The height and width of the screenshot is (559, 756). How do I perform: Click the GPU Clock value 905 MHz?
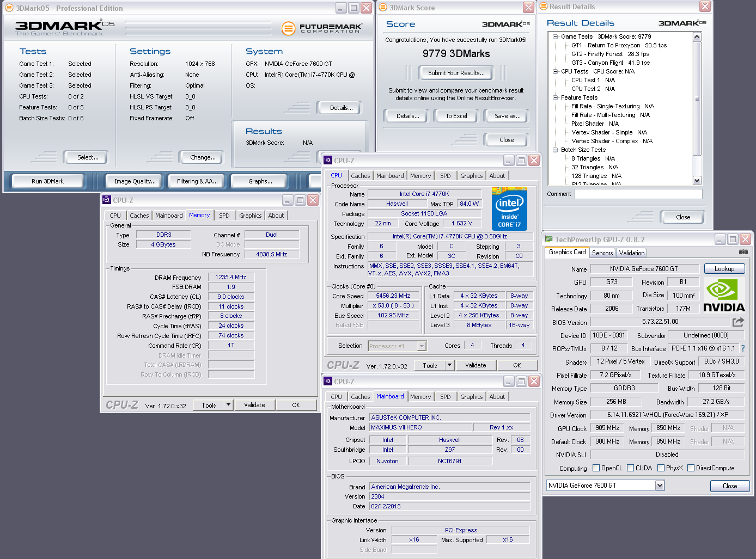tap(607, 428)
